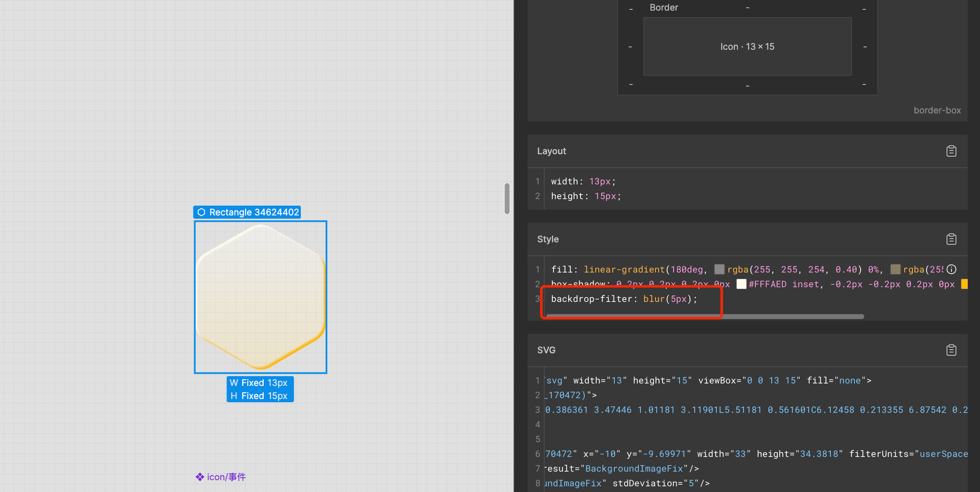Click the linear-gradient fill value
The height and width of the screenshot is (492, 980).
624,269
